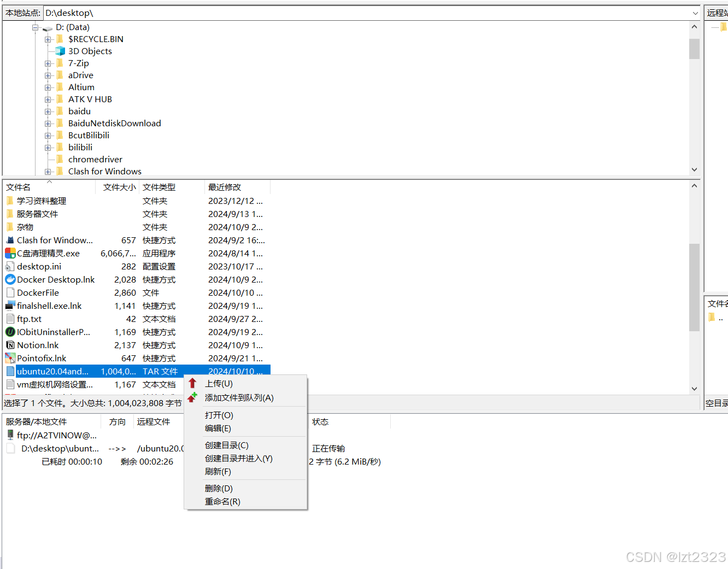Click the 学习资料整理 folder icon
Viewport: 728px width, 569px height.
[10, 201]
